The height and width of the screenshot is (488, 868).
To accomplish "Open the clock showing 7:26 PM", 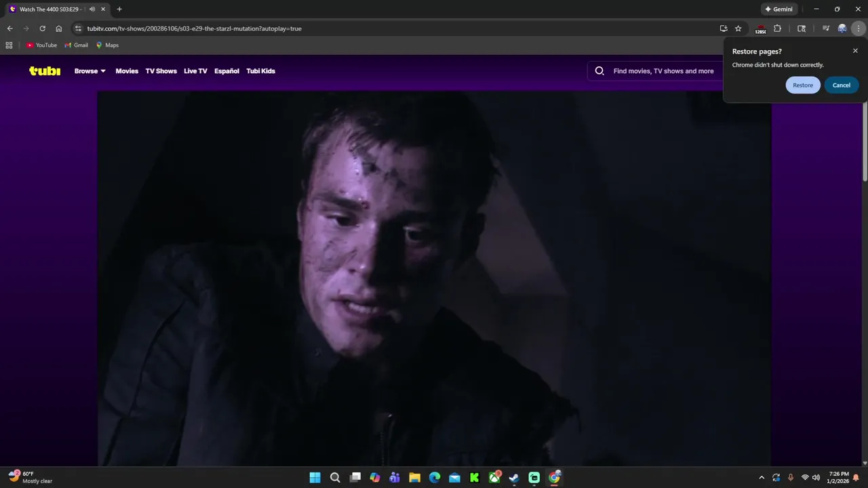I will pyautogui.click(x=838, y=477).
